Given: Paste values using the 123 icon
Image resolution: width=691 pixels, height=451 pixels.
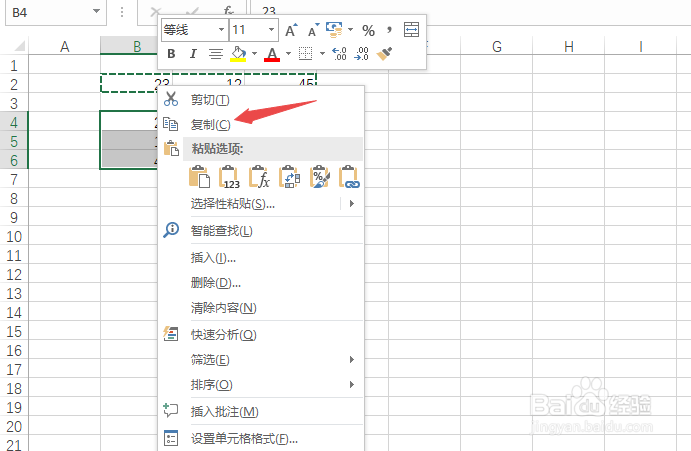Looking at the screenshot, I should tap(230, 177).
